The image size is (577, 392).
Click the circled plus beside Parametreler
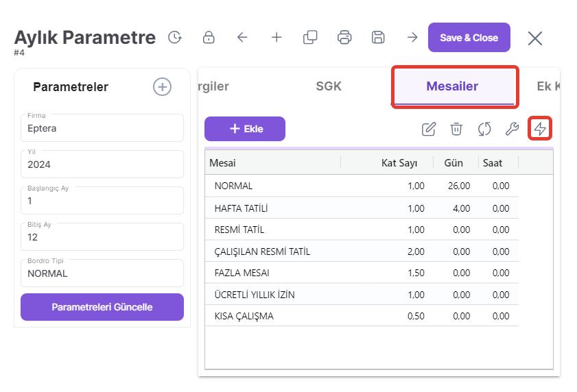(162, 87)
